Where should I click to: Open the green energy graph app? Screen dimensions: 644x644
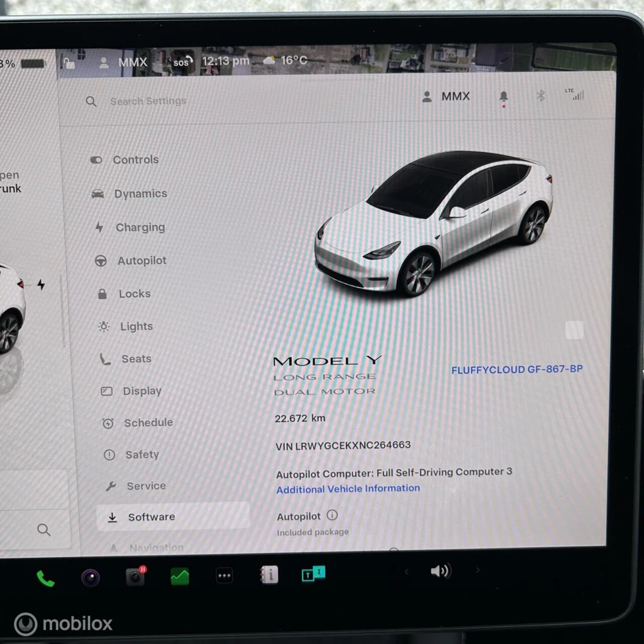point(180,576)
